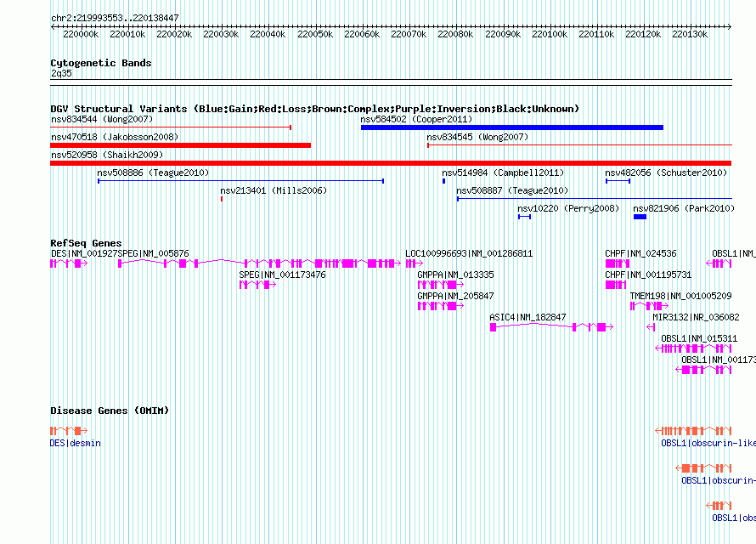Click the 220130k ruler tick label
This screenshot has width=756, height=544.
pyautogui.click(x=690, y=34)
